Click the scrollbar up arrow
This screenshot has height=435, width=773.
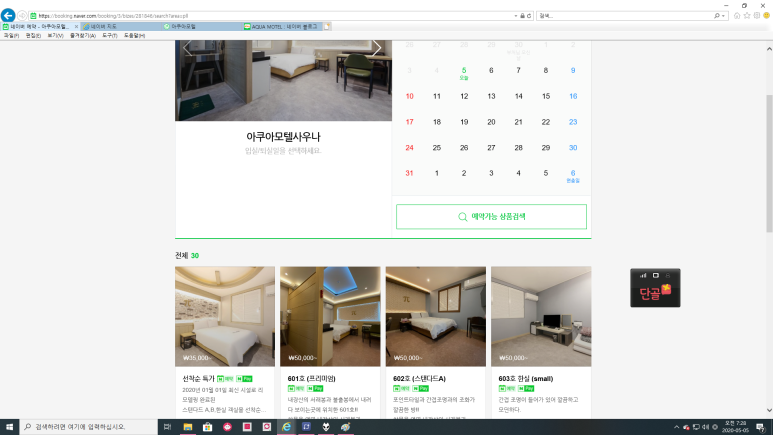(x=769, y=49)
